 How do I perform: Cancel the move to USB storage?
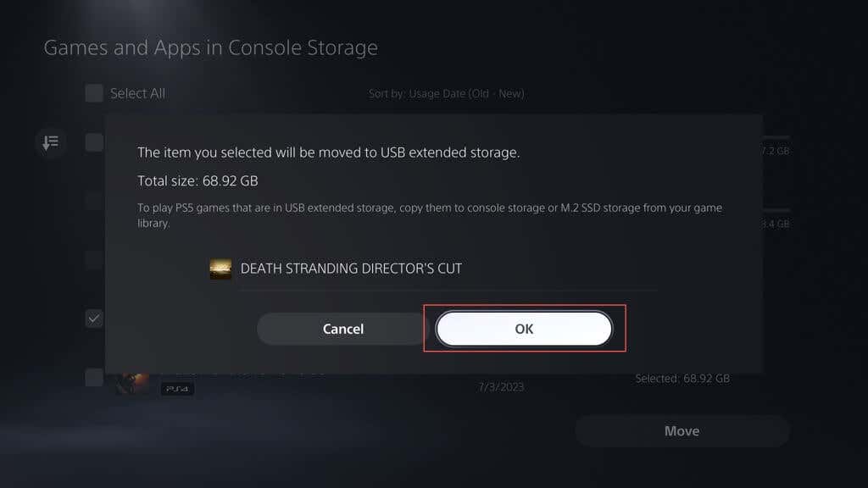click(x=342, y=329)
